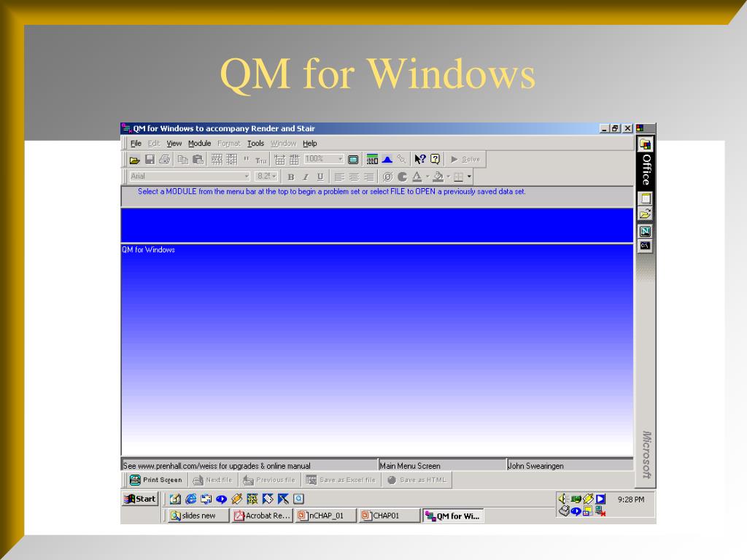Click Save as Excel file button
This screenshot has height=560, width=747.
341,480
